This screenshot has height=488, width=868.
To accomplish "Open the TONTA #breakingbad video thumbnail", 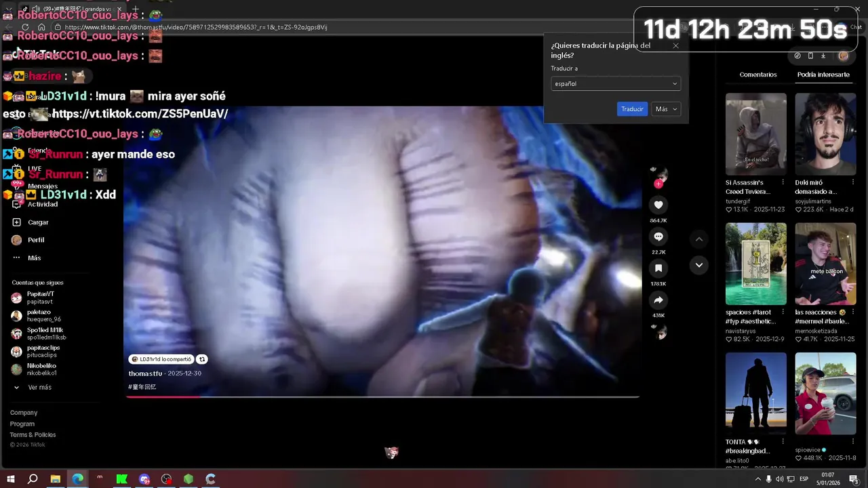I will point(756,394).
